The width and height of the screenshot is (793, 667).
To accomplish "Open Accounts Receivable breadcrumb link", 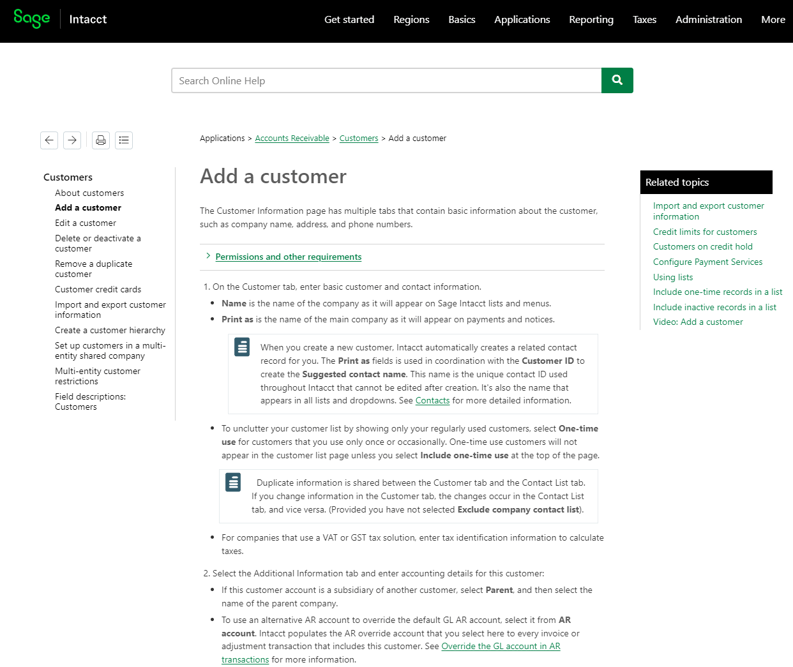I will [x=292, y=138].
